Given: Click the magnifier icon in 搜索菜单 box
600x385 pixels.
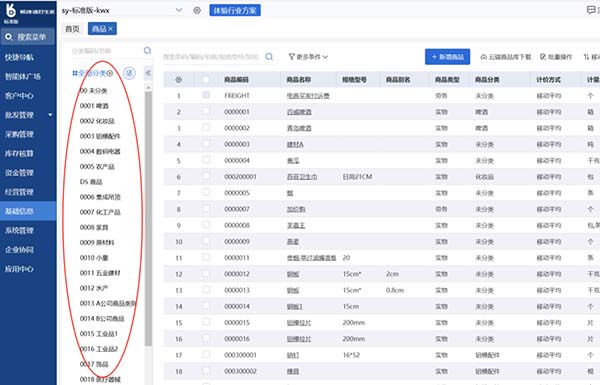Looking at the screenshot, I should point(9,37).
